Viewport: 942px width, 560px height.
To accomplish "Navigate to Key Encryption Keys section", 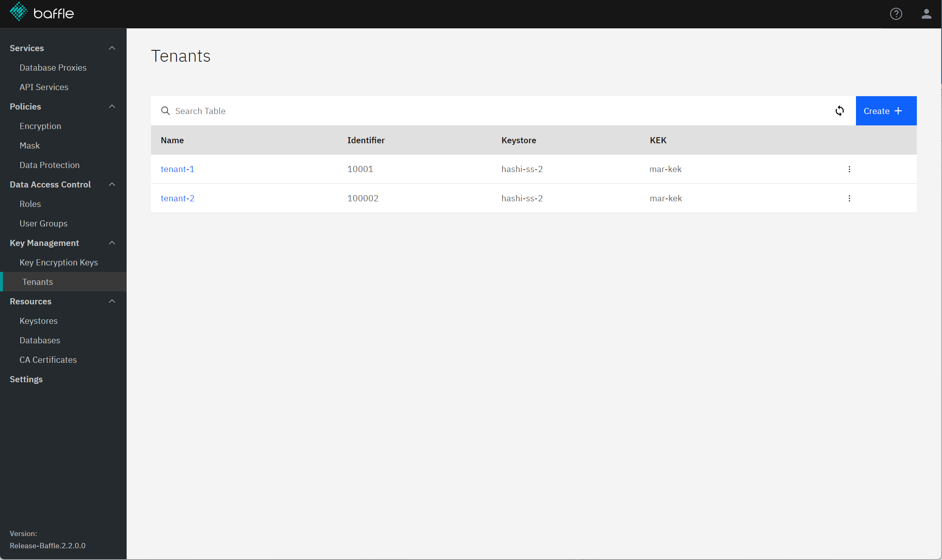I will pos(59,262).
